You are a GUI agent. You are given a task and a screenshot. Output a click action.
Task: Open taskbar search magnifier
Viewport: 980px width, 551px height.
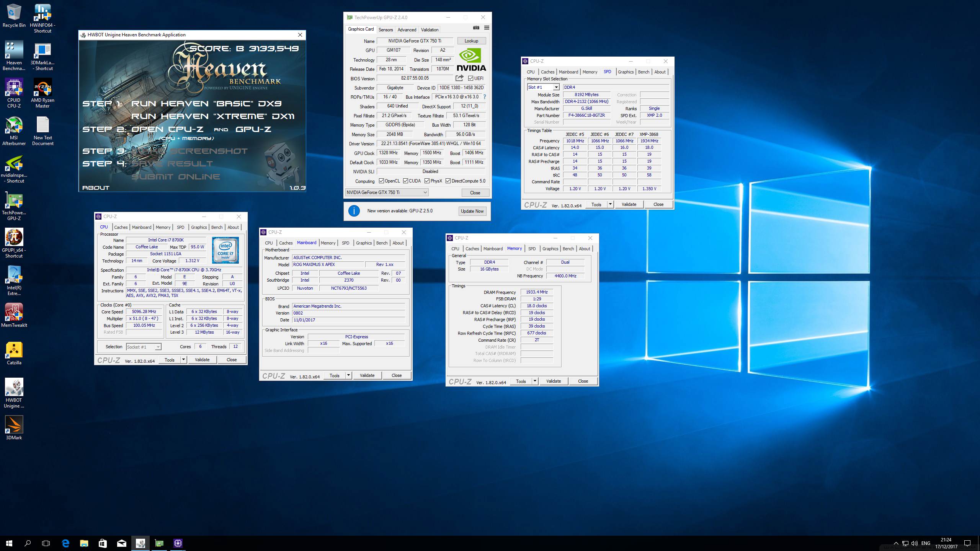(x=28, y=543)
